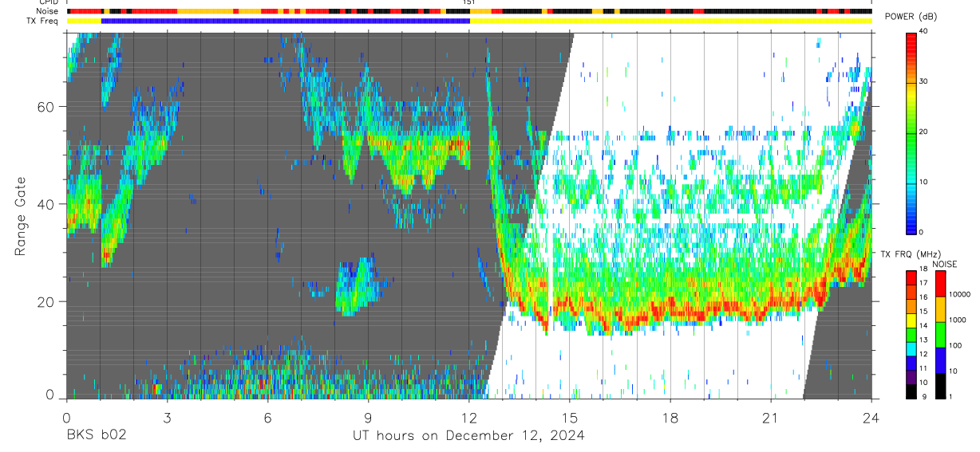Image resolution: width=980 pixels, height=452 pixels.
Task: Click the cyan swatch in the TX FRQ legend
Action: click(911, 348)
